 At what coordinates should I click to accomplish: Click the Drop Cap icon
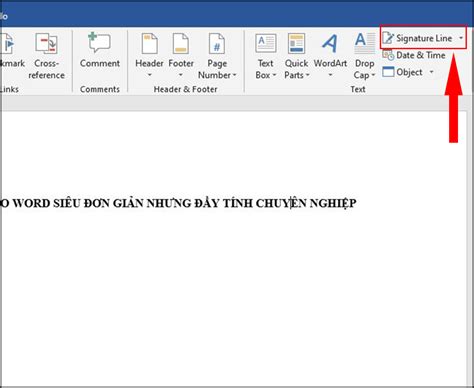[x=364, y=43]
